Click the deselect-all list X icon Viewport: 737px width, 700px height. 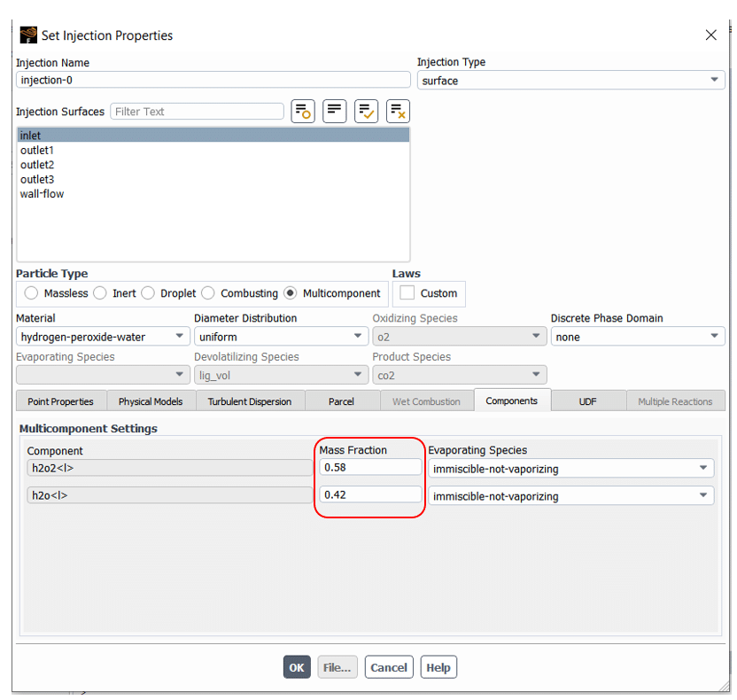pyautogui.click(x=398, y=112)
